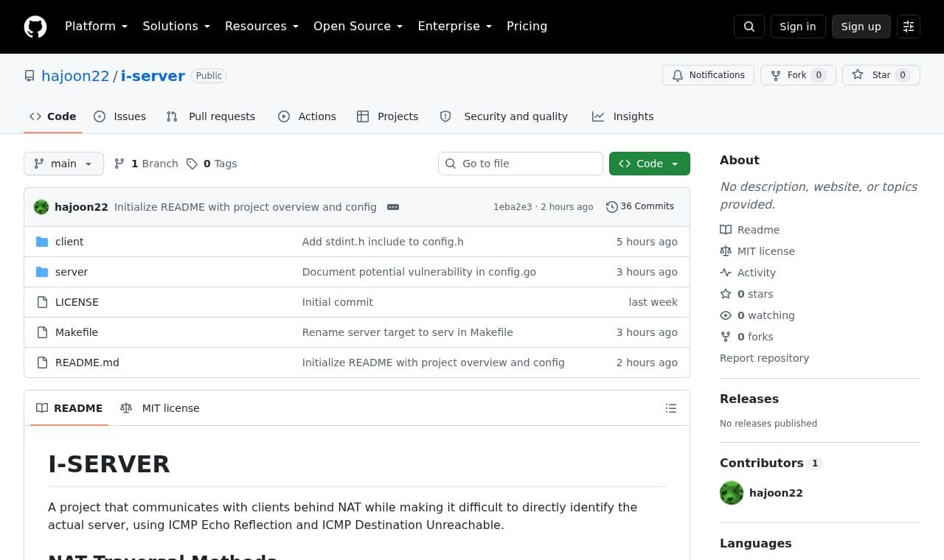Click the LICENSE file icon

point(42,302)
